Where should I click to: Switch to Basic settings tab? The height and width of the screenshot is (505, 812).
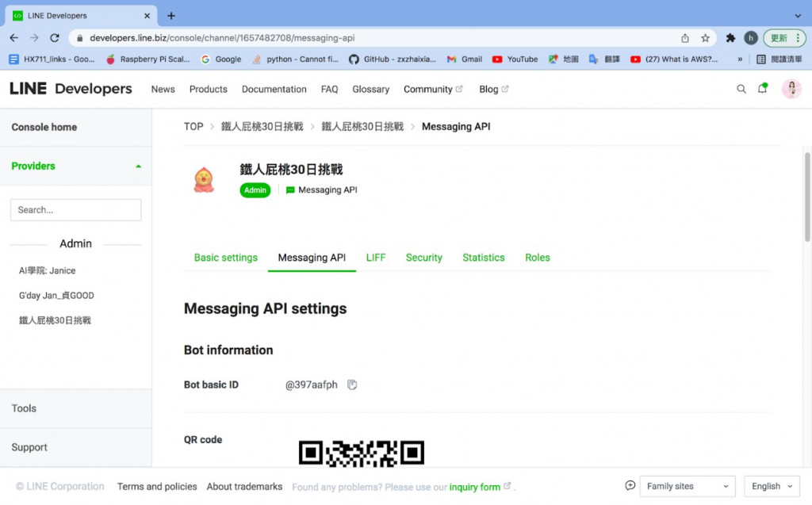point(226,258)
